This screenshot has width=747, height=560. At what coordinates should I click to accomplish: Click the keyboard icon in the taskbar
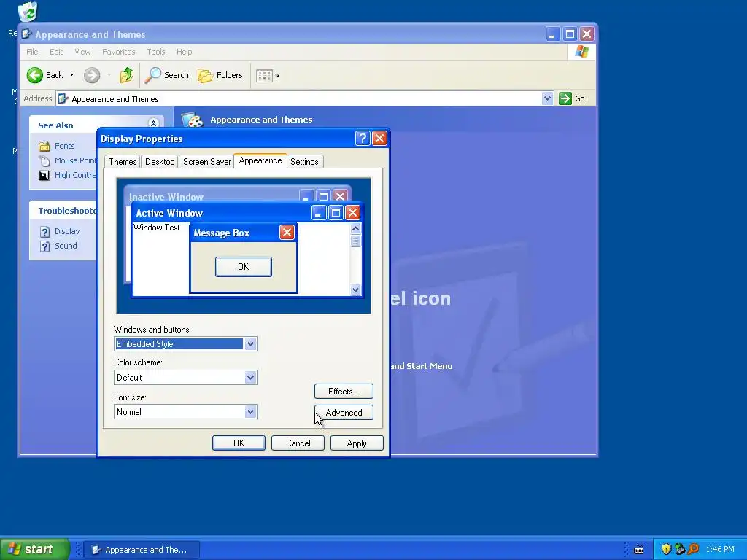coord(639,550)
